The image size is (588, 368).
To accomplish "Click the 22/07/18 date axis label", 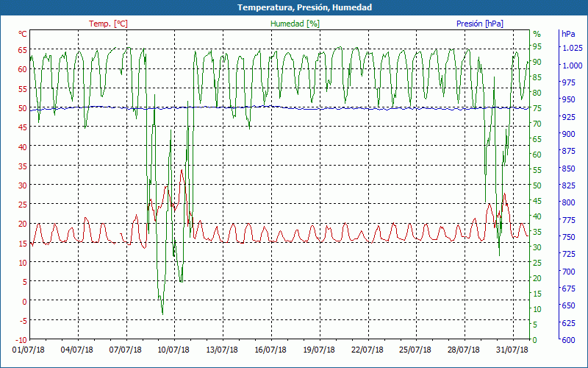I will [367, 350].
